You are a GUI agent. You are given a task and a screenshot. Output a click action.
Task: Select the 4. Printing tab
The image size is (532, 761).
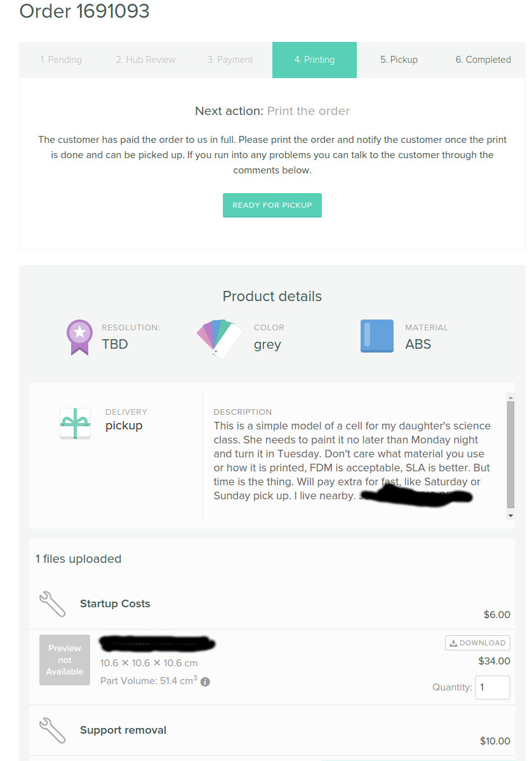coord(314,60)
